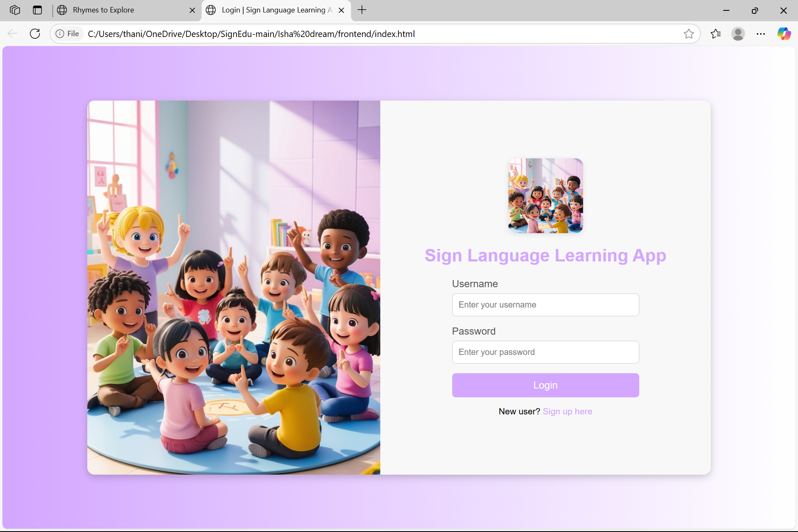Open the Favorites list icon
Viewport: 798px width, 532px height.
716,34
